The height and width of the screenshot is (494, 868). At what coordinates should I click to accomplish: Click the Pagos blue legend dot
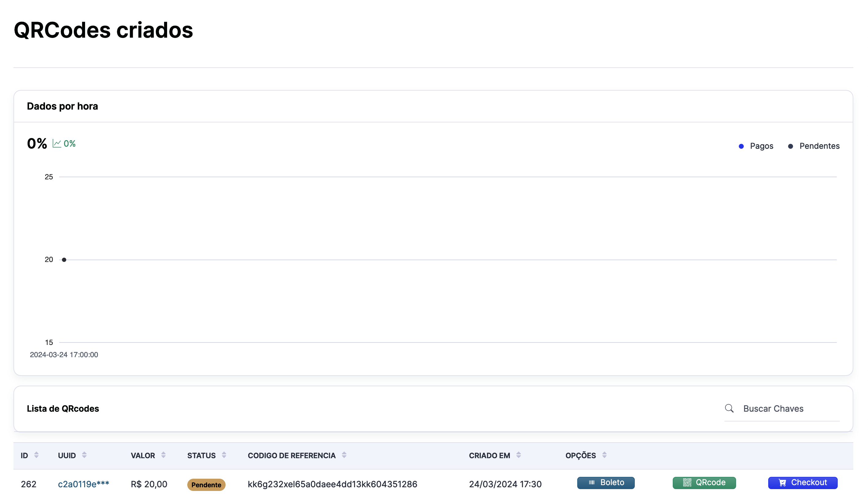741,146
